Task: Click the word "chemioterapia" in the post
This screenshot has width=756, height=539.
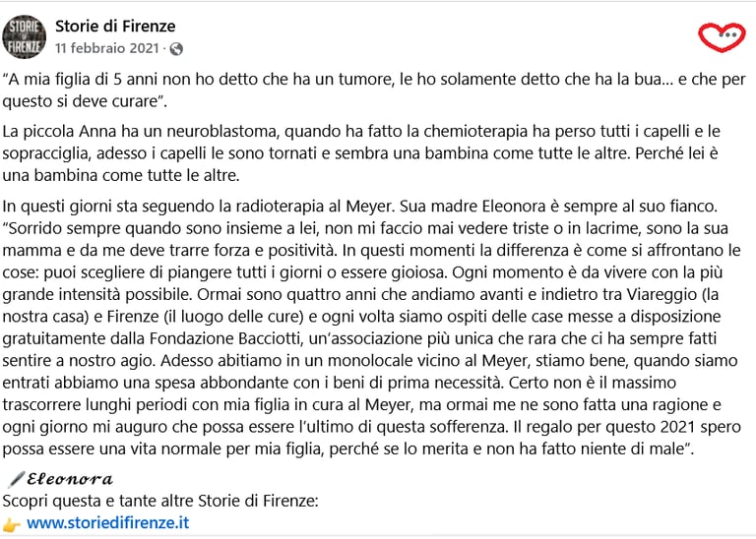Action: tap(426, 131)
